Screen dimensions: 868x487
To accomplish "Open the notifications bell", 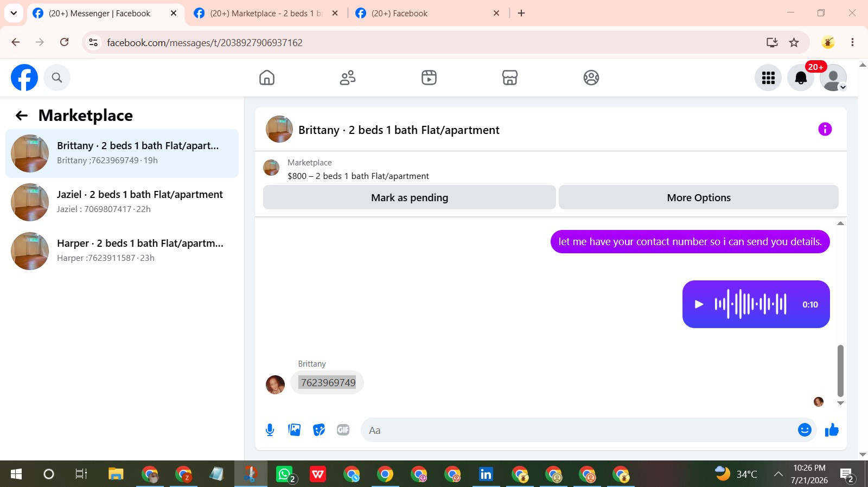I will [x=801, y=78].
